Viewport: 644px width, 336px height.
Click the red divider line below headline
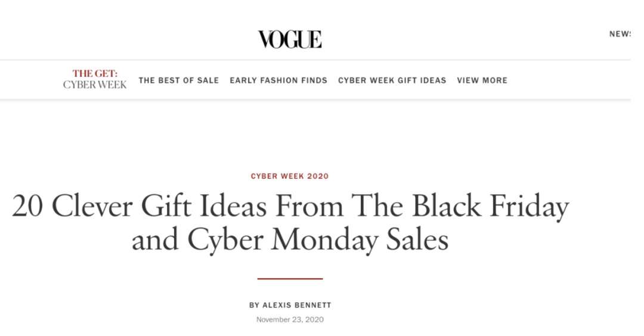[x=290, y=278]
